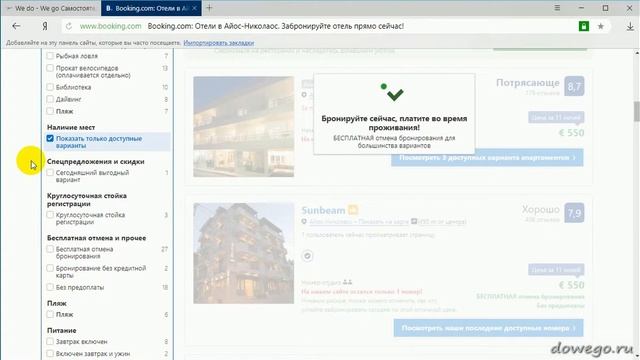Click the round icon under Sunbeam details

(x=307, y=256)
